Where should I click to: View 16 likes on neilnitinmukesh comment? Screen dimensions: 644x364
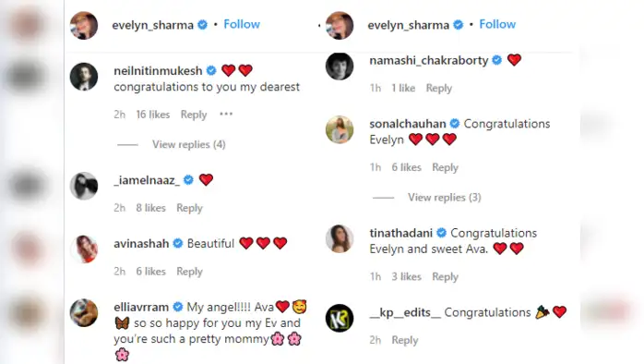[153, 115]
